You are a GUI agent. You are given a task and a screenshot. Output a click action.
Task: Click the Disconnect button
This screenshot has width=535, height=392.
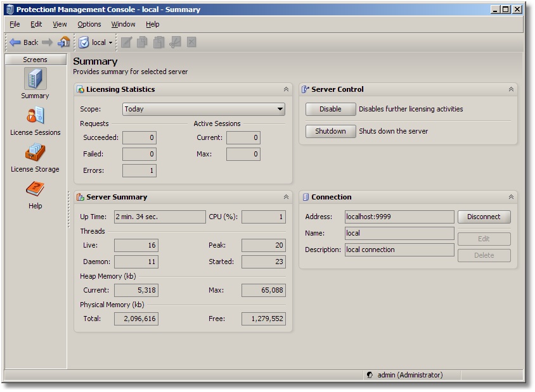point(484,217)
